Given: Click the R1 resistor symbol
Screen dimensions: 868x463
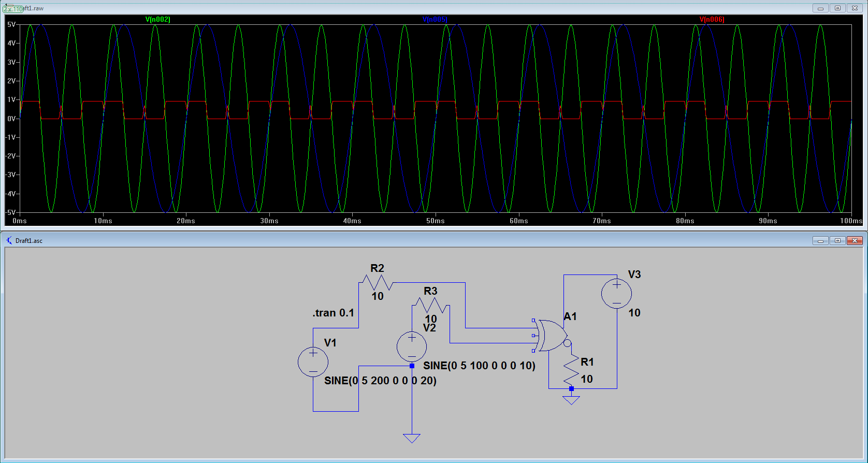Looking at the screenshot, I should click(571, 370).
